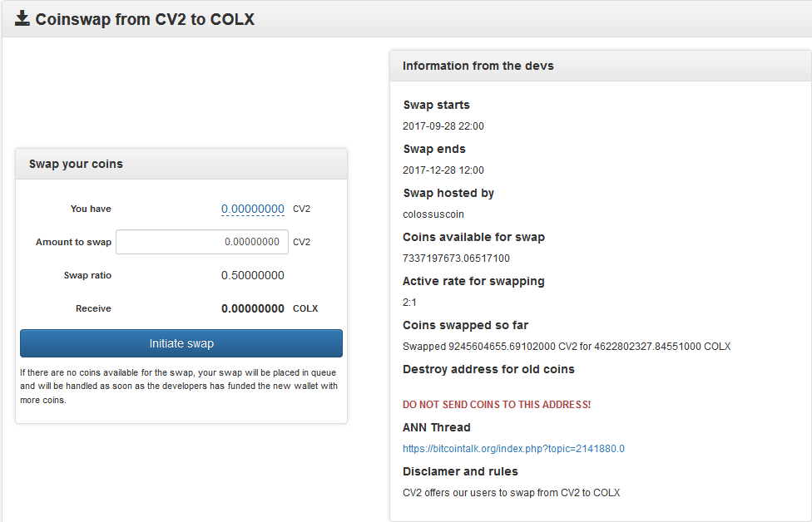Viewport: 812px width, 522px height.
Task: Click the CV2 label beside the amount input
Action: click(x=301, y=242)
